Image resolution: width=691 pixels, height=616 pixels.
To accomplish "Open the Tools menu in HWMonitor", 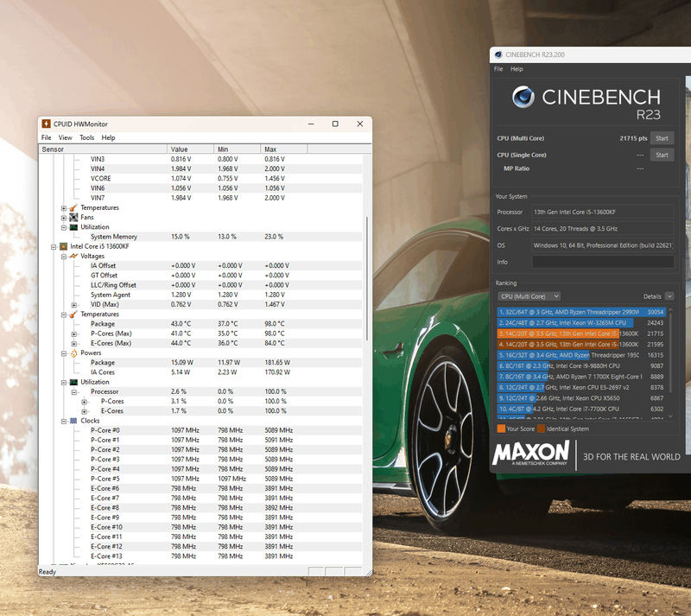I will click(x=87, y=137).
